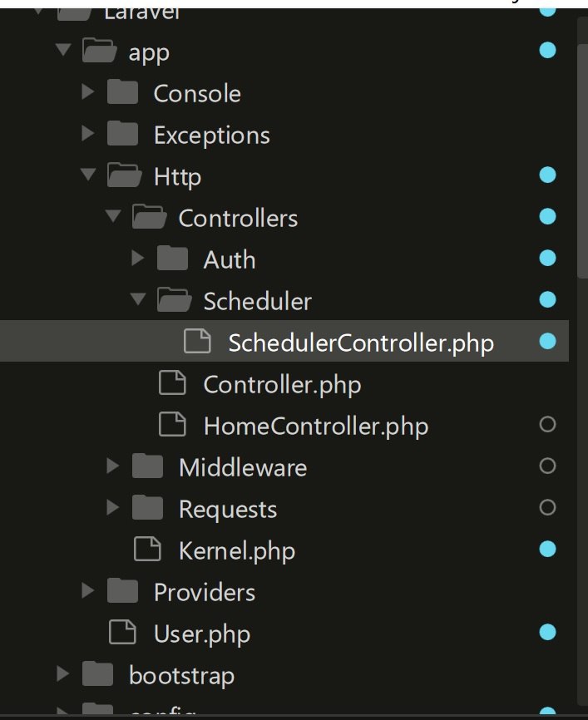Click the hollow circle status marker beside HomeController.php
588x720 pixels.
pos(547,424)
